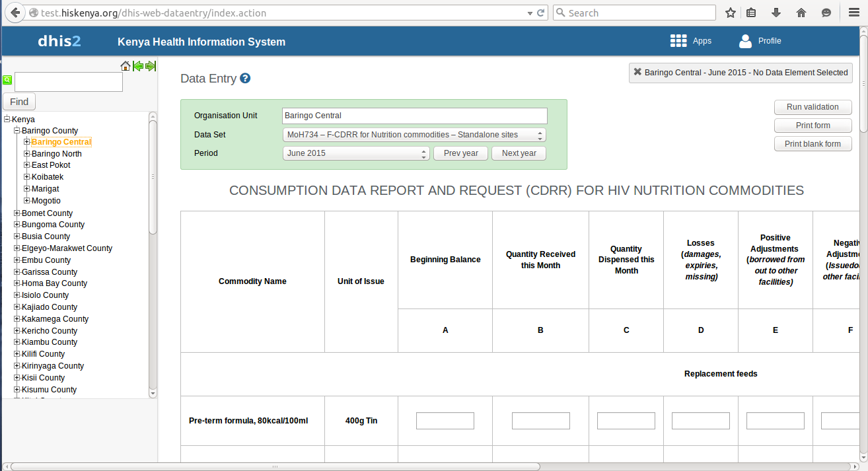
Task: Bookmark page with the browser star icon
Action: pyautogui.click(x=730, y=13)
